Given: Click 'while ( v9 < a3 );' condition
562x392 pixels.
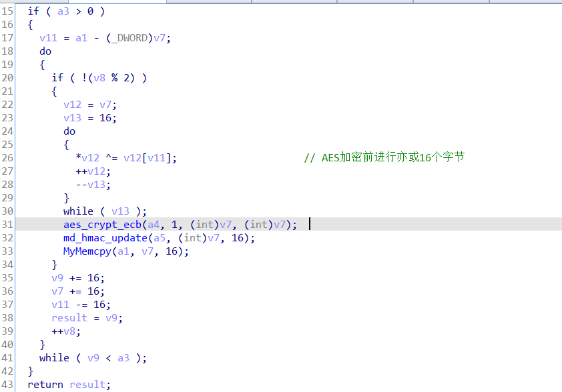Looking at the screenshot, I should [x=93, y=358].
